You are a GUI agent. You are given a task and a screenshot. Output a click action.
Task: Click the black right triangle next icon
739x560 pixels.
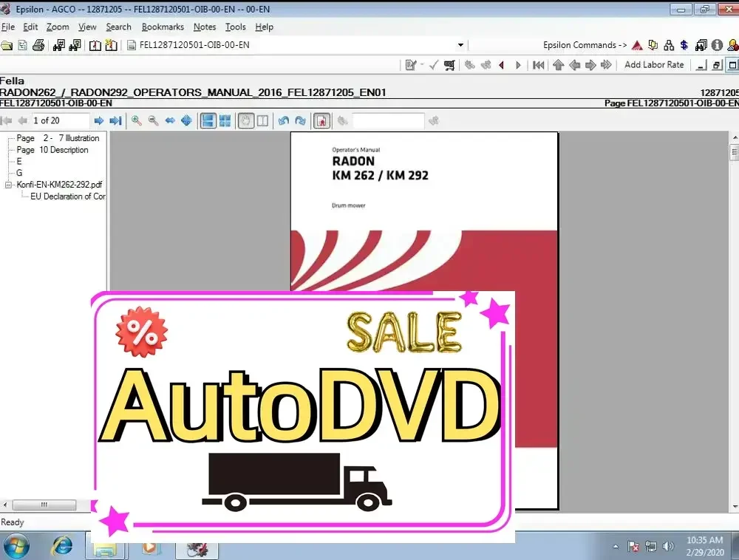[518, 65]
